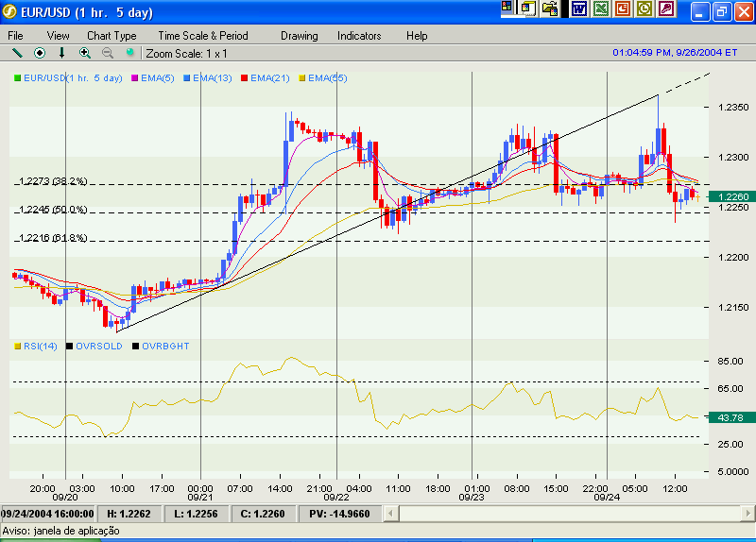The height and width of the screenshot is (542, 756).
Task: Click the yellow EMA(55) legend swatch
Action: click(301, 78)
